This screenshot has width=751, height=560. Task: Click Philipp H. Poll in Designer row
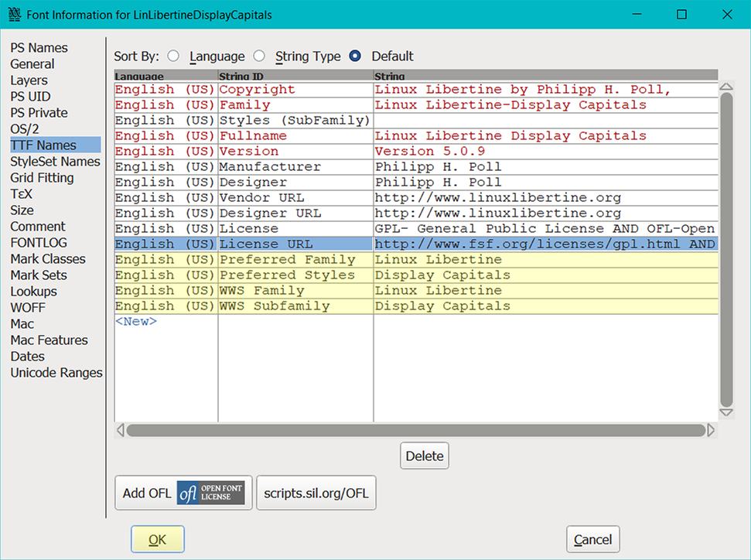[x=545, y=182]
